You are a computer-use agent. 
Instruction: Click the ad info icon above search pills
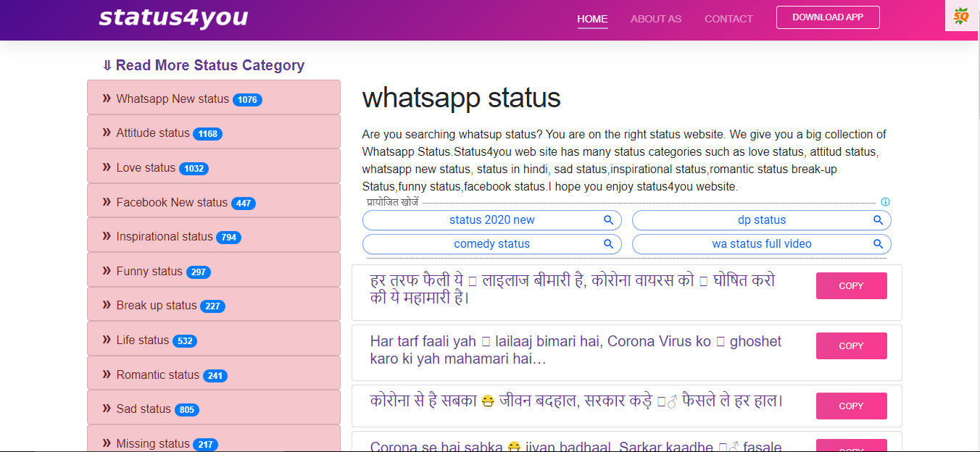coord(885,202)
